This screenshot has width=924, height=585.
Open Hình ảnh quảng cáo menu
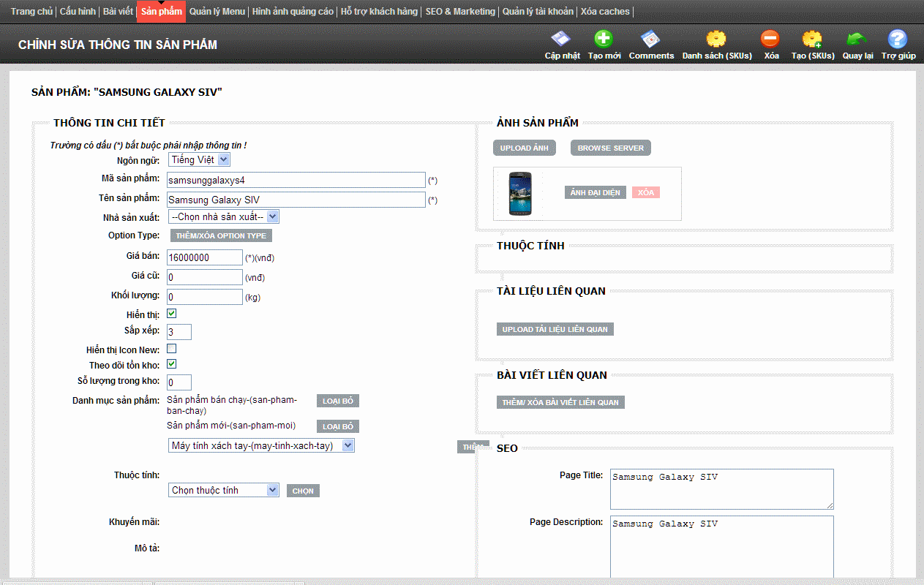[293, 12]
